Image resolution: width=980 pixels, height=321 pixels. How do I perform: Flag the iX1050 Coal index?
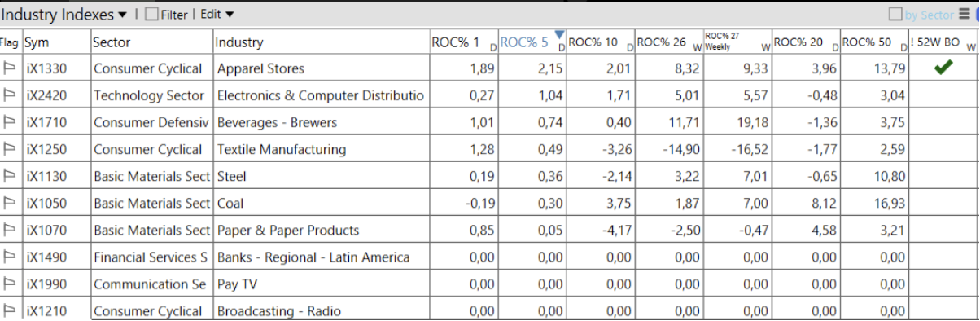[10, 203]
